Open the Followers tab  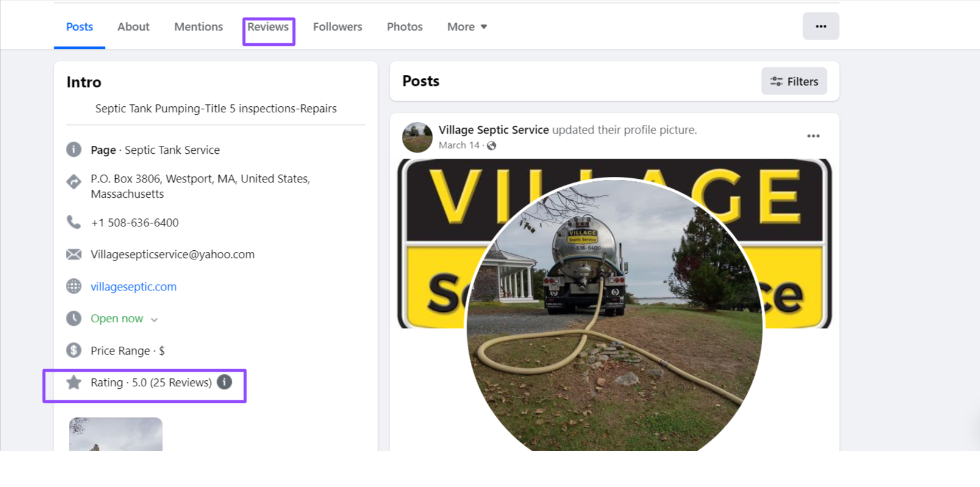337,27
